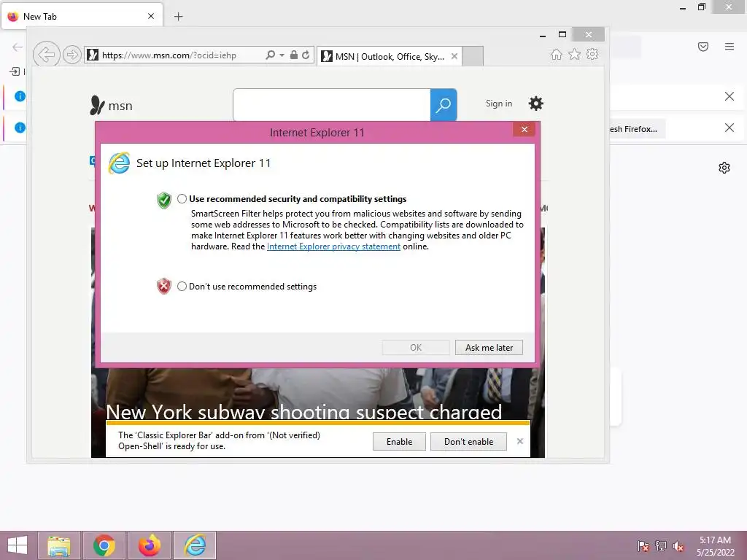Maximize the Internet Explorer window

(562, 35)
